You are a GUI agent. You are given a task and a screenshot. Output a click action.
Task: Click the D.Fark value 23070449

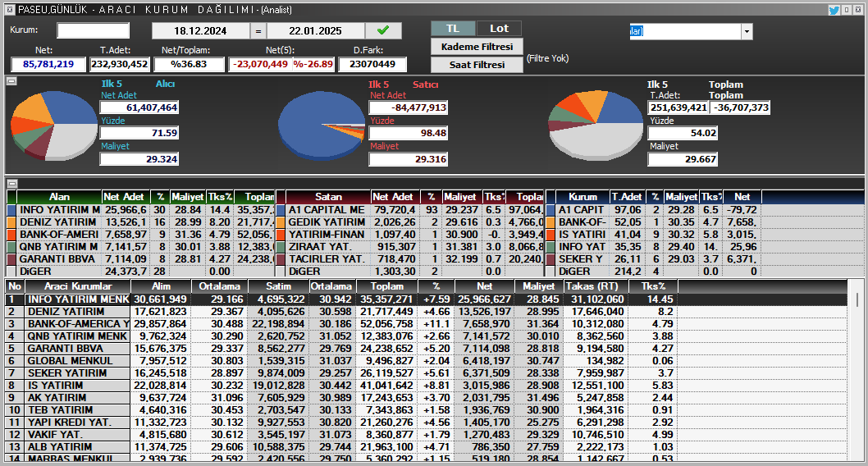pos(372,64)
